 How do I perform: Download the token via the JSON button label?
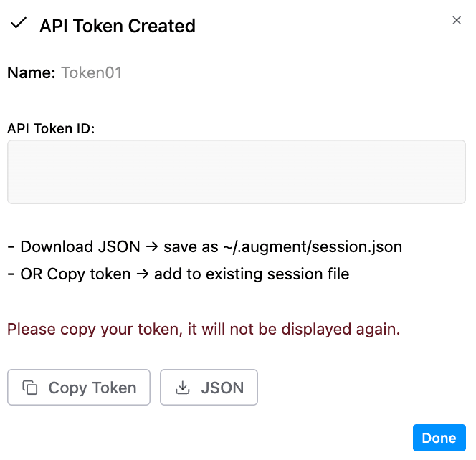tap(222, 388)
